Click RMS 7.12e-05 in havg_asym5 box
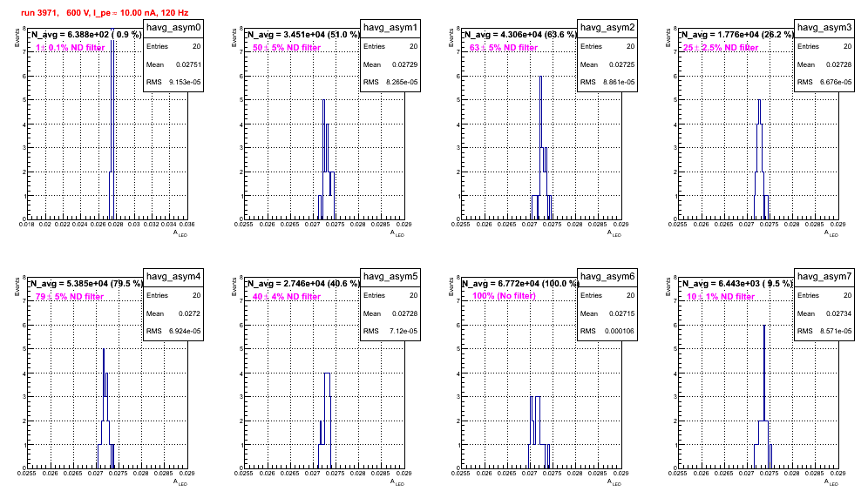 click(x=390, y=332)
